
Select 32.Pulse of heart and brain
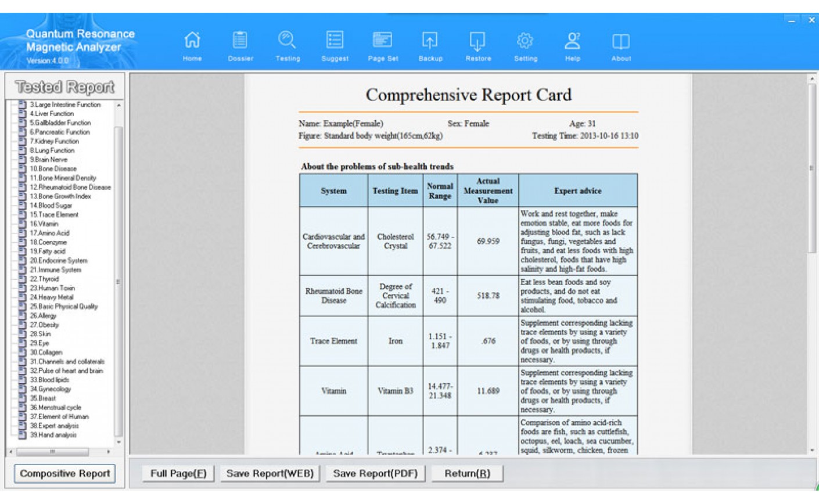[x=67, y=370]
